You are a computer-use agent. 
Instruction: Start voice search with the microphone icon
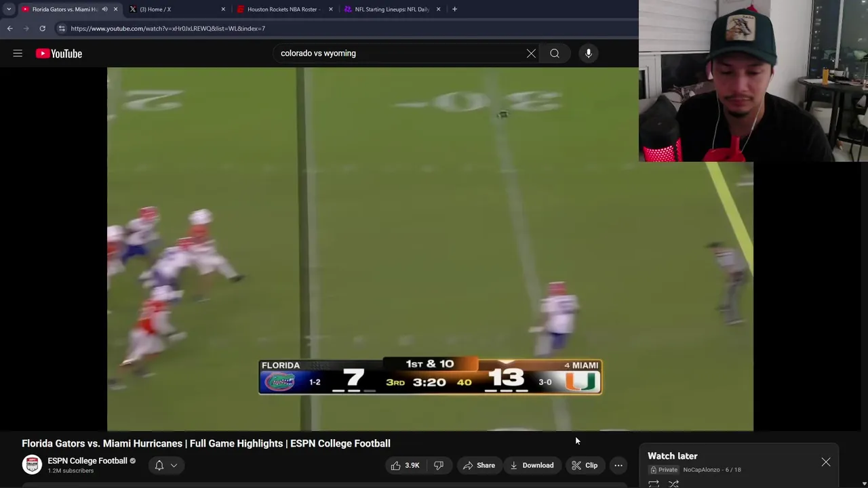coord(589,54)
